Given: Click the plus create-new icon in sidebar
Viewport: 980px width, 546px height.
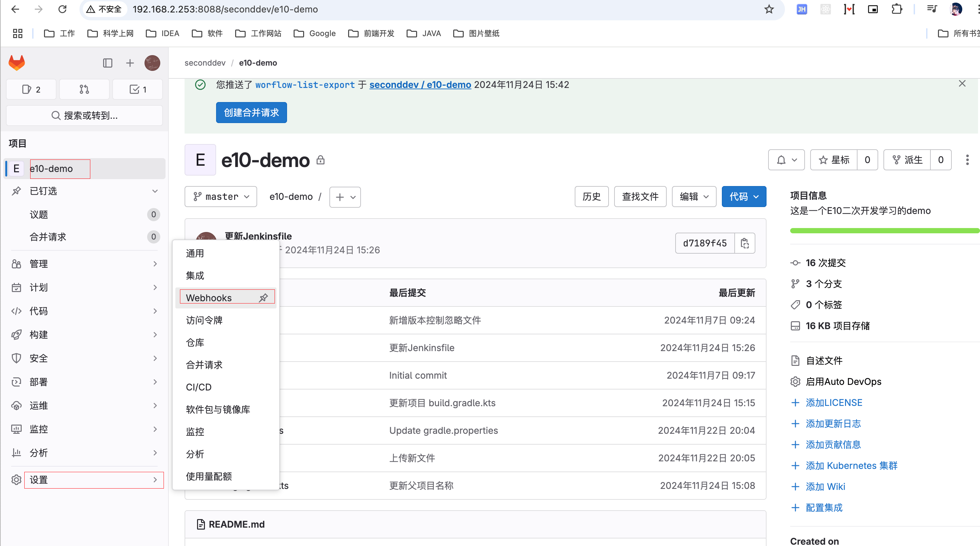Looking at the screenshot, I should [130, 63].
